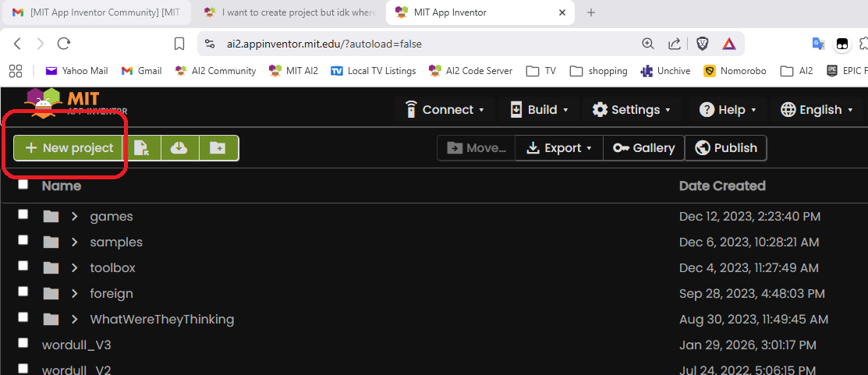Image resolution: width=868 pixels, height=375 pixels.
Task: Click the samples folder icon
Action: [x=51, y=242]
